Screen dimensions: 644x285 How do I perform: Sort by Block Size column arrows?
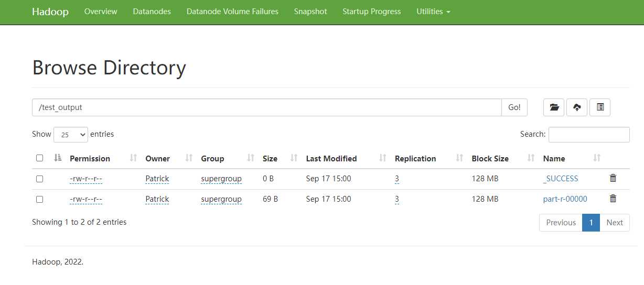[531, 158]
